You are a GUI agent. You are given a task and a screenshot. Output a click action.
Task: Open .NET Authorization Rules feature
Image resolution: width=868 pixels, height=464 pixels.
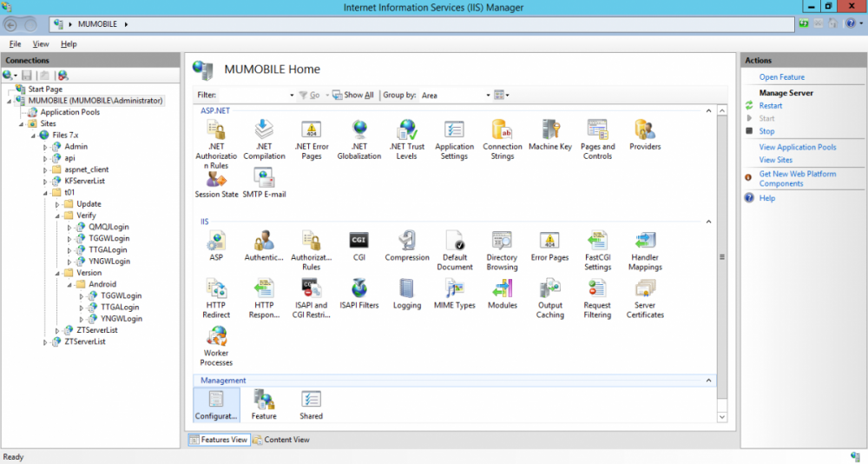216,143
